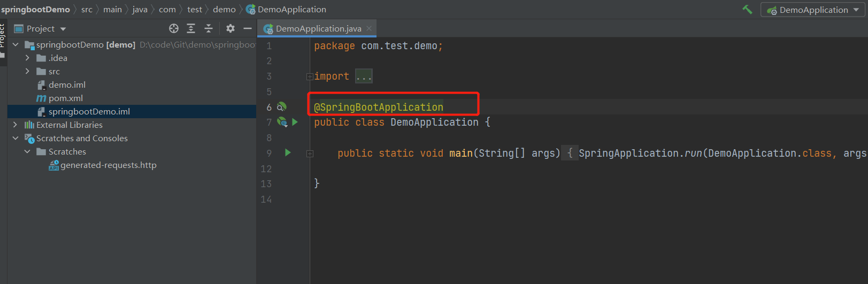The height and width of the screenshot is (284, 868).
Task: Open Project panel gear settings
Action: coord(231,28)
